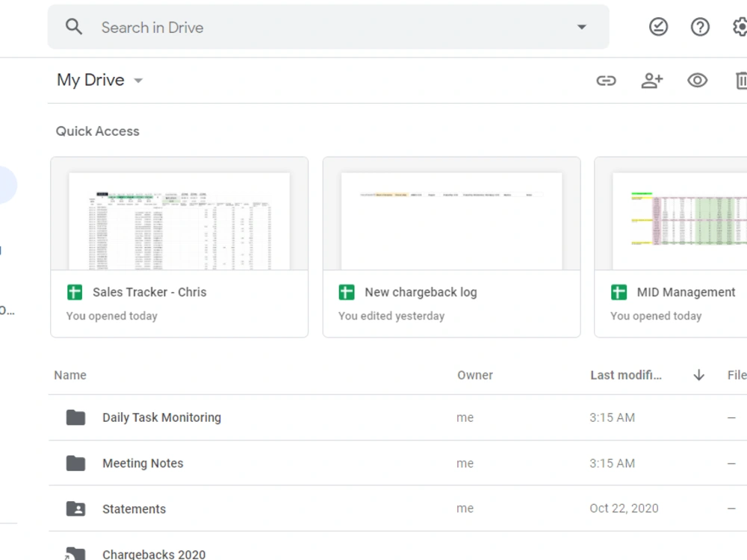Focus the Search in Drive field

329,27
